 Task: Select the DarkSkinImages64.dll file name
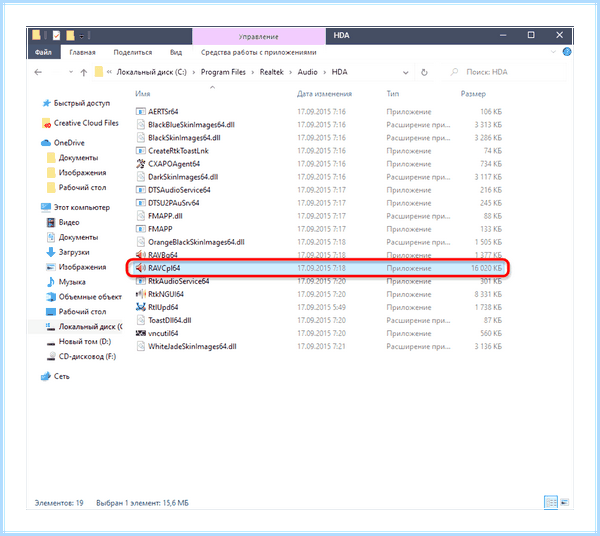point(183,177)
